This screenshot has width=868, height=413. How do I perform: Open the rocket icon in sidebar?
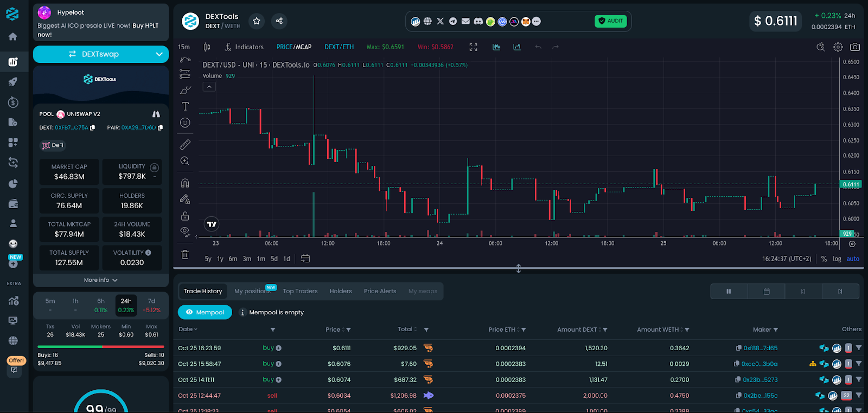click(x=13, y=82)
